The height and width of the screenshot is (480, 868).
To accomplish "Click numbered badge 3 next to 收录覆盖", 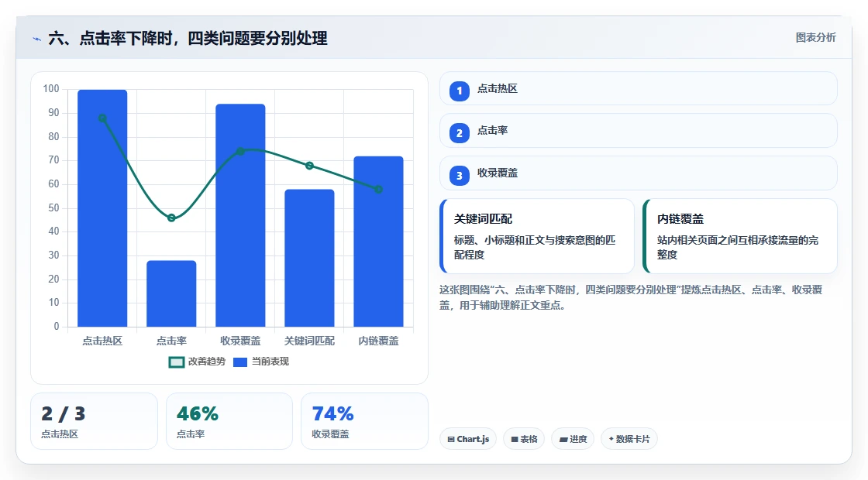I will coord(459,175).
